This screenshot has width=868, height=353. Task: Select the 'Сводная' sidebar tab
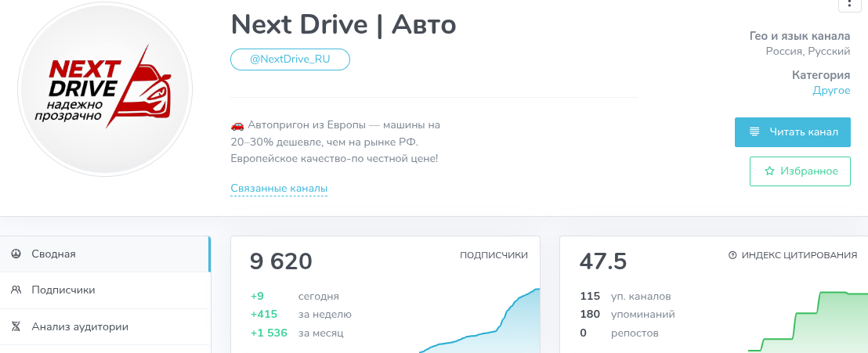[x=105, y=254]
